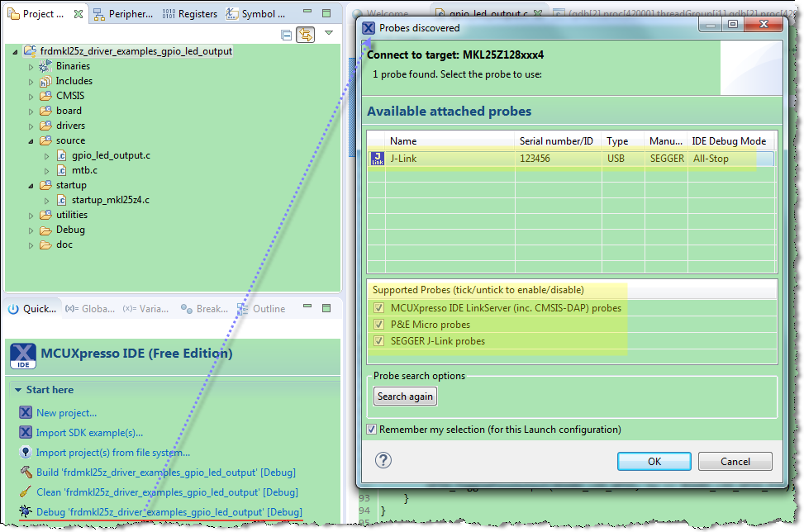Minimize the Project explorer panel

[x=307, y=11]
